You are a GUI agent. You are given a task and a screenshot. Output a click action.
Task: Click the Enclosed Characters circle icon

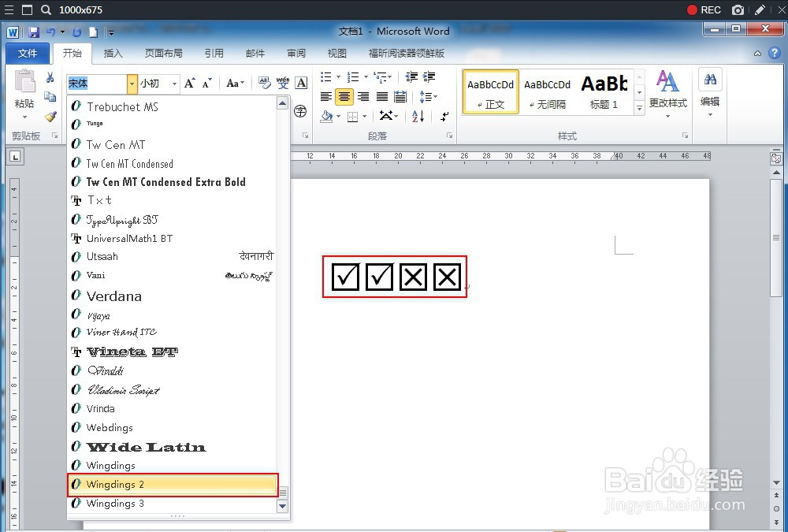[x=300, y=111]
